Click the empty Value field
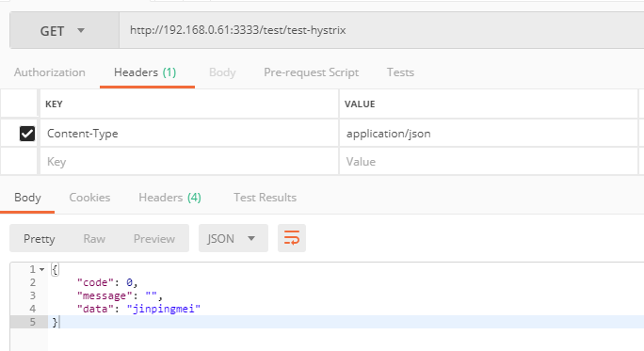 (x=489, y=161)
